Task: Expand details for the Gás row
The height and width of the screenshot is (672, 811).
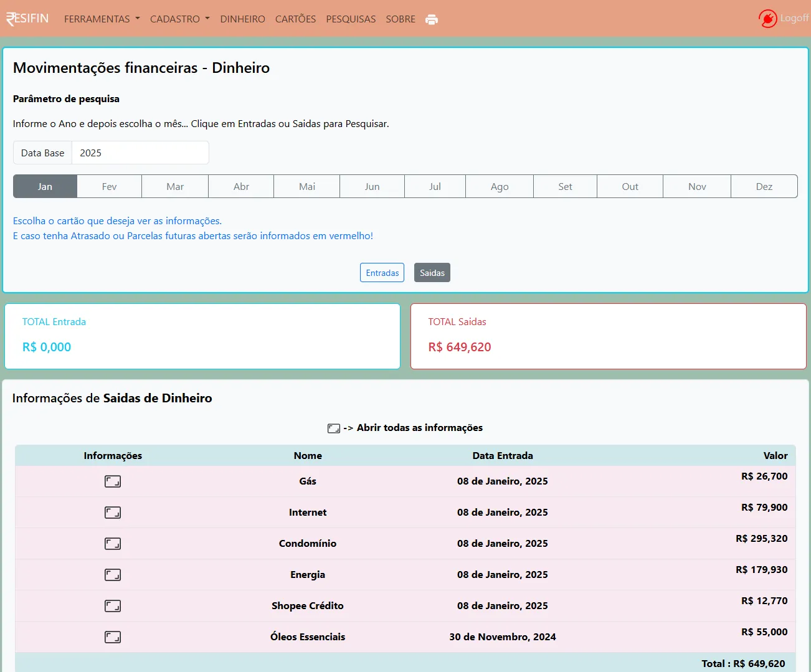Action: click(113, 481)
